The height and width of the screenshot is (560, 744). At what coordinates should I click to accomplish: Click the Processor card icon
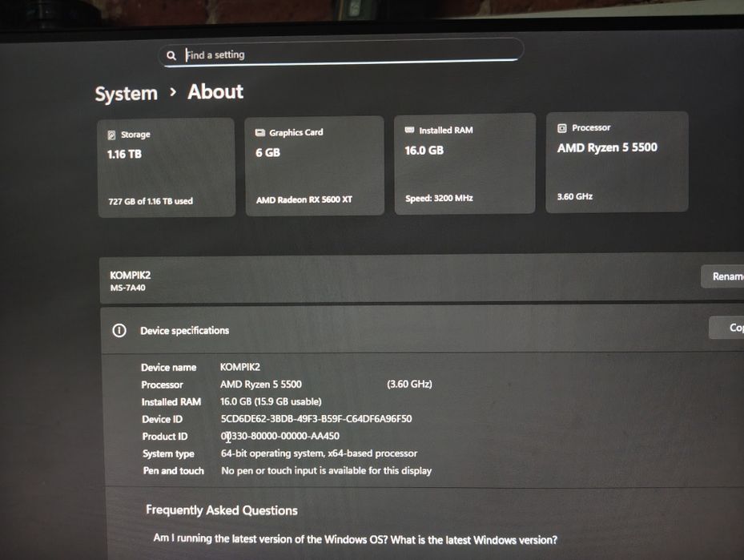[x=562, y=128]
